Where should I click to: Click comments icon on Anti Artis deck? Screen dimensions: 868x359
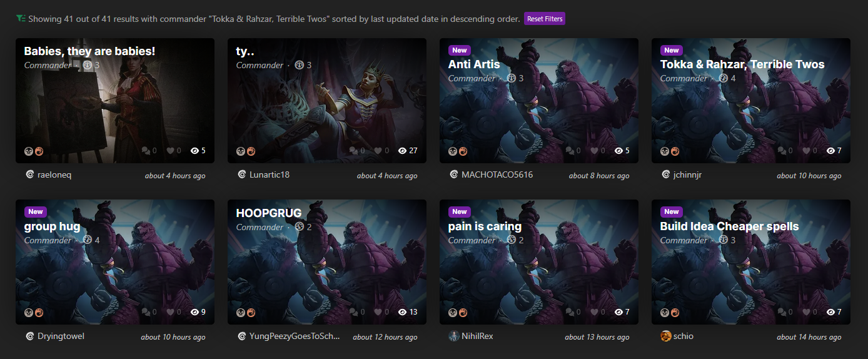point(570,151)
